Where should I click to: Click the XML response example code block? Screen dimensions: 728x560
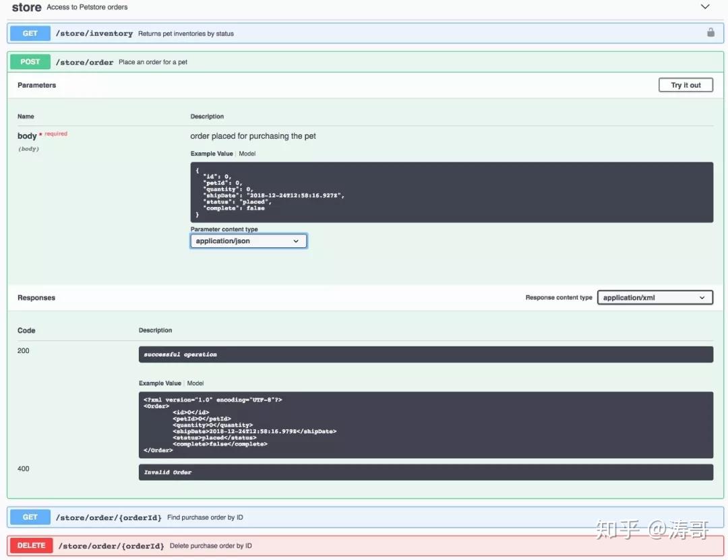[x=426, y=425]
